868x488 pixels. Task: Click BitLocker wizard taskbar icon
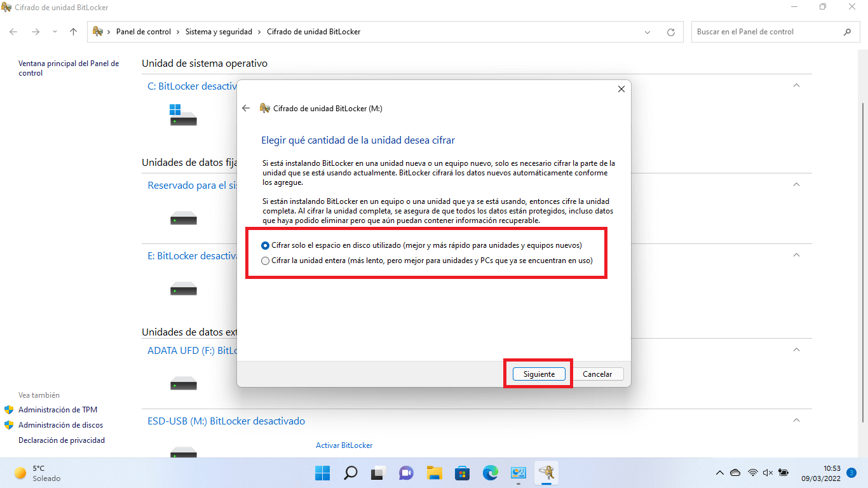coord(546,473)
